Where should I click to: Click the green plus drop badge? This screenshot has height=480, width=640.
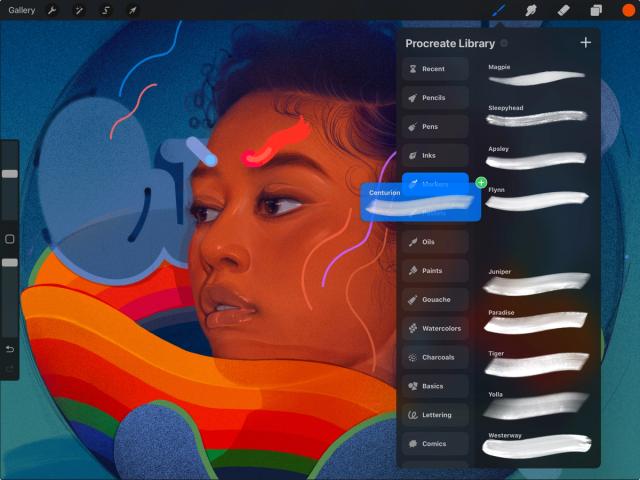tap(481, 182)
